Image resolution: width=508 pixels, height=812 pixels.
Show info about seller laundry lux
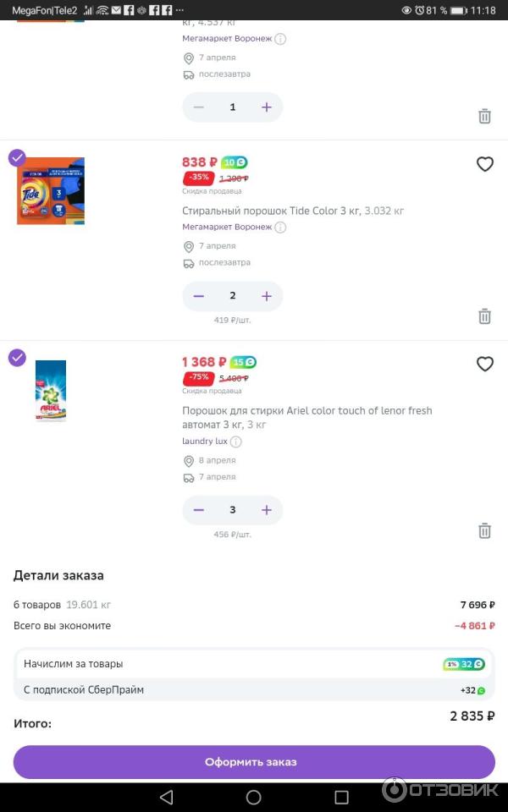(236, 442)
